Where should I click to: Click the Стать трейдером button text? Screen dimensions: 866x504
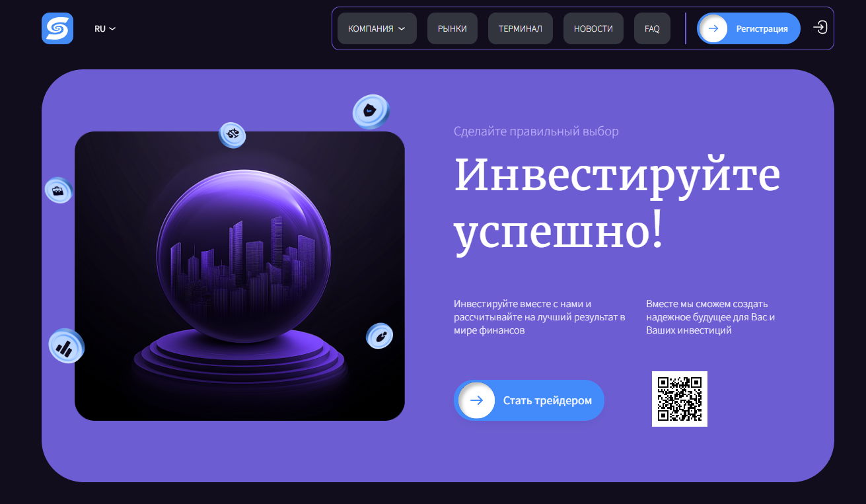pyautogui.click(x=547, y=400)
